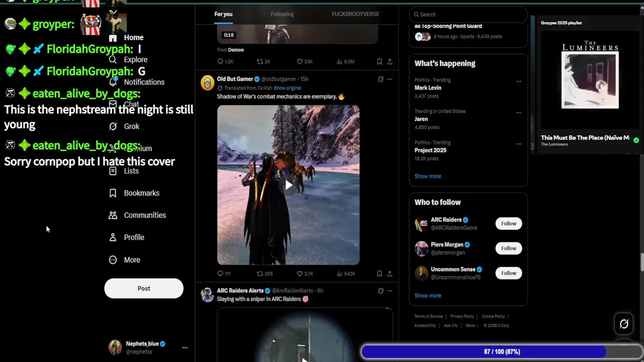The image size is (644, 362).
Task: Click Show original translation link
Action: tap(287, 88)
